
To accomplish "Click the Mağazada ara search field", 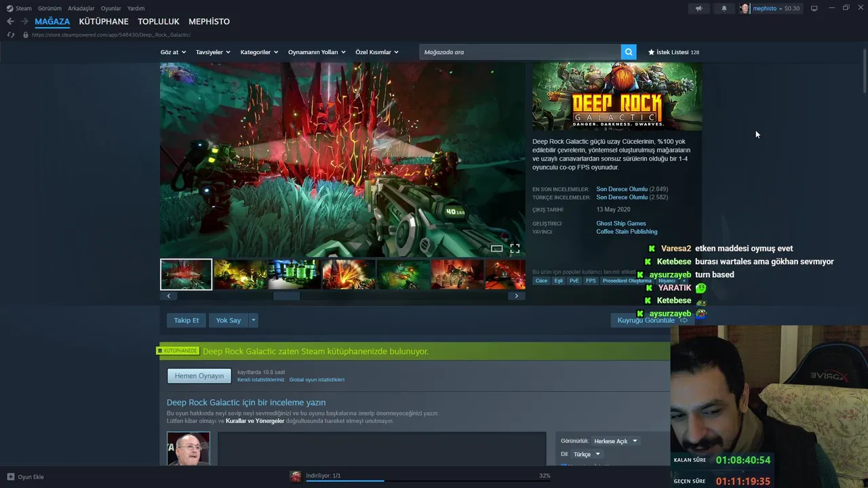I will (x=520, y=52).
